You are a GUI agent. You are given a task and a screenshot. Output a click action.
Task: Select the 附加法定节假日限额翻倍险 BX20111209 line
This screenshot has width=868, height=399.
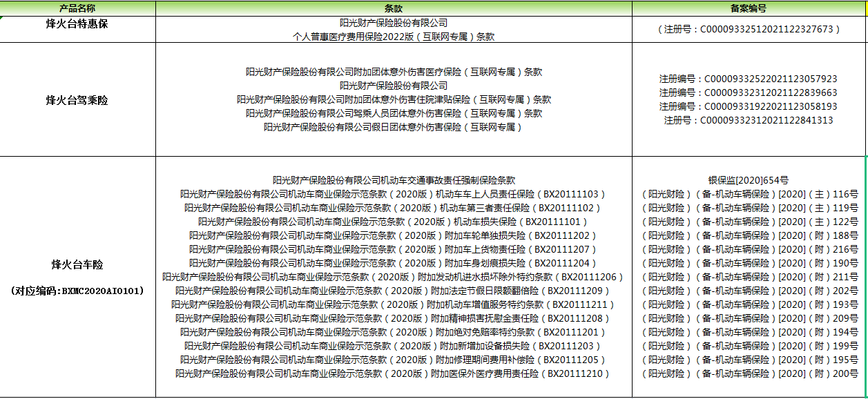pos(394,291)
